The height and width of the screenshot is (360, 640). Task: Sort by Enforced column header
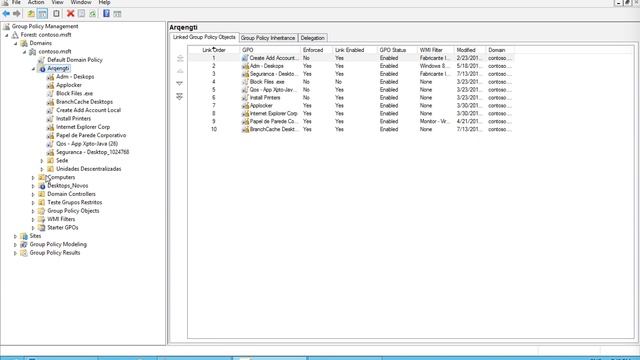pos(317,50)
